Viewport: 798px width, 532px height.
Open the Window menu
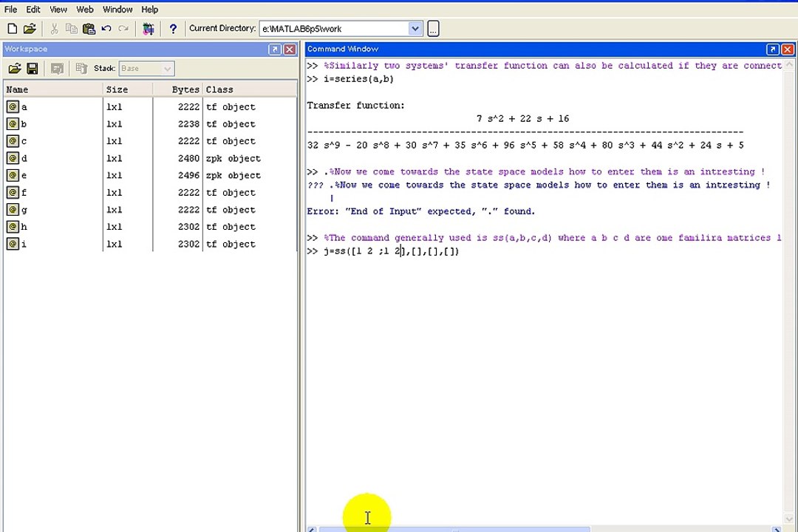tap(117, 9)
